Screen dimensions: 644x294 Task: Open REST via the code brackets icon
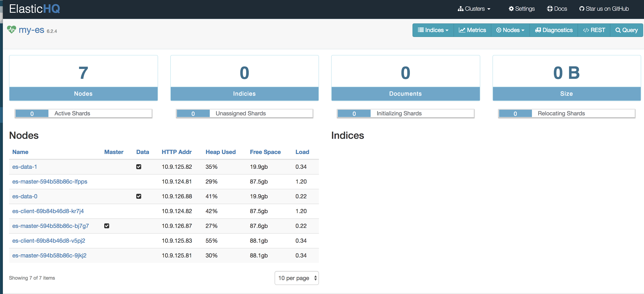(x=586, y=30)
